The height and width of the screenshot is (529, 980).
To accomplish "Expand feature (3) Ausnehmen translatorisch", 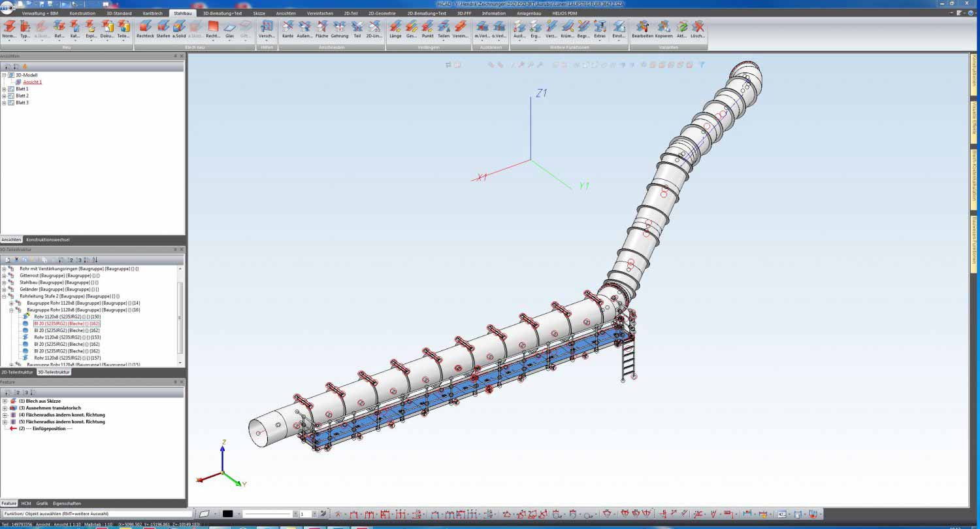I will 5,408.
